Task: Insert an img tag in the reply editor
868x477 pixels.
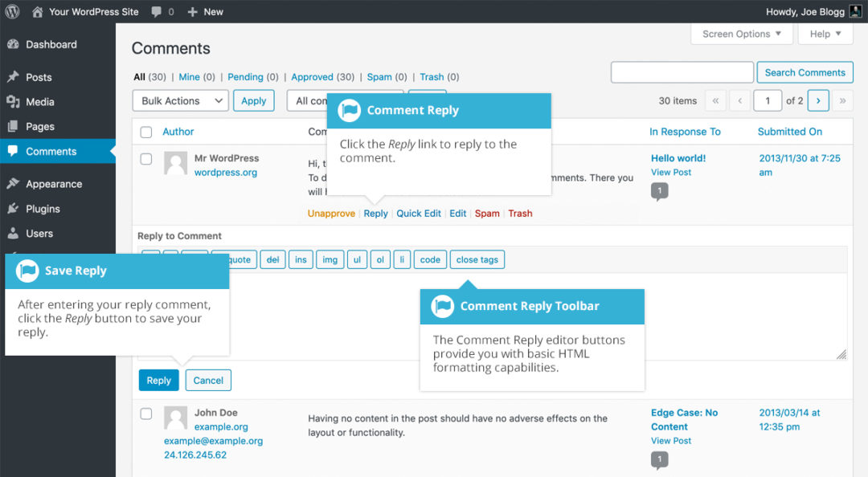Action: [x=330, y=259]
